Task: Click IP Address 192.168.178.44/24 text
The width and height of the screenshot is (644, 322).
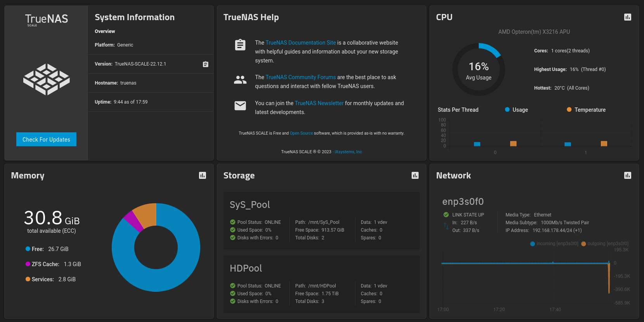Action: click(x=544, y=230)
